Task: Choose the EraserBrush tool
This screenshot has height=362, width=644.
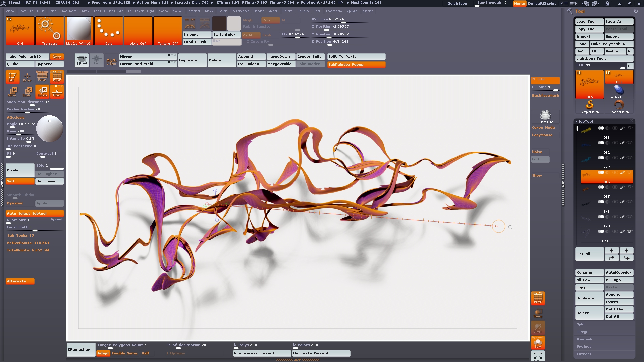Action: [x=619, y=107]
